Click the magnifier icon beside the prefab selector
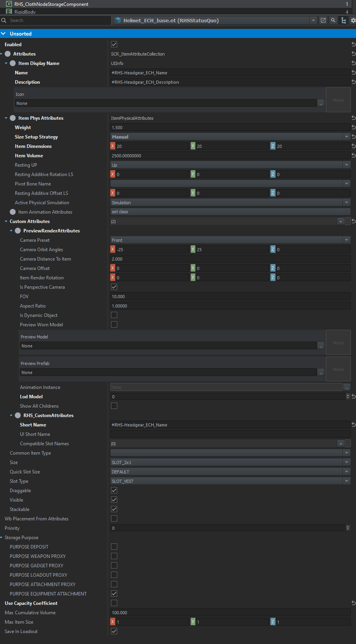Image resolution: width=356 pixels, height=644 pixels. click(333, 20)
